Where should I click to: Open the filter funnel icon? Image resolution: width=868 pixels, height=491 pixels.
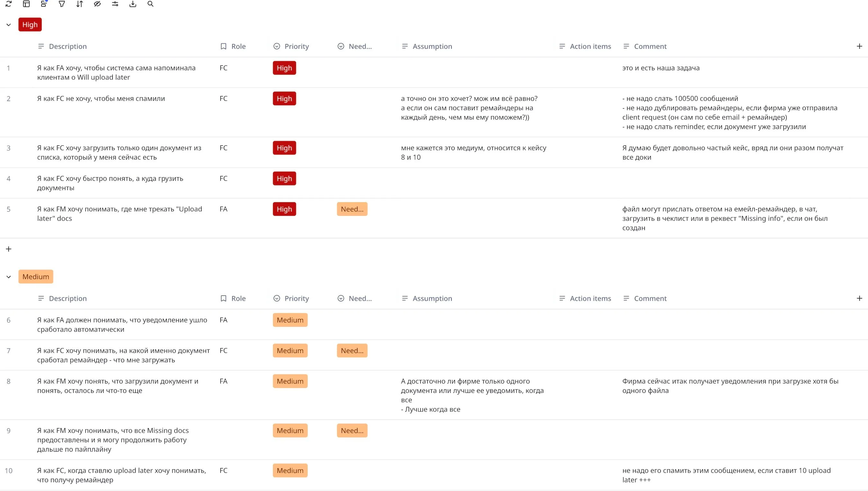pyautogui.click(x=62, y=4)
